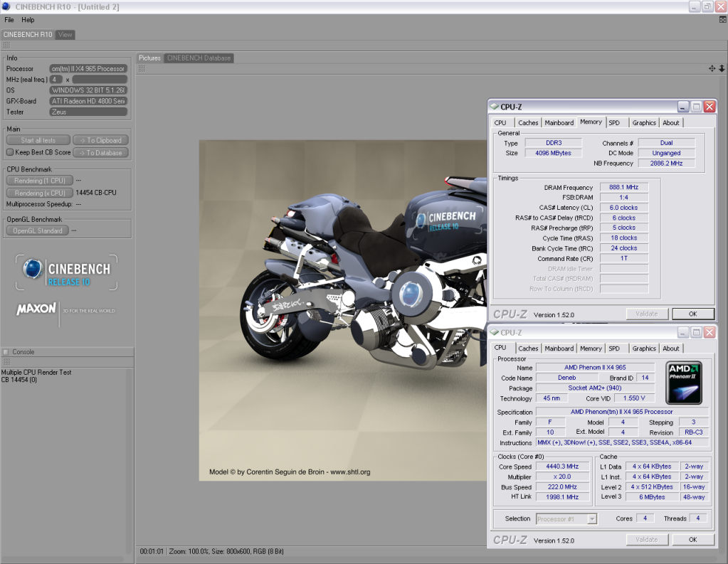Click the panel grip icon below Cinebench tabs
The width and height of the screenshot is (728, 564).
tap(6, 45)
